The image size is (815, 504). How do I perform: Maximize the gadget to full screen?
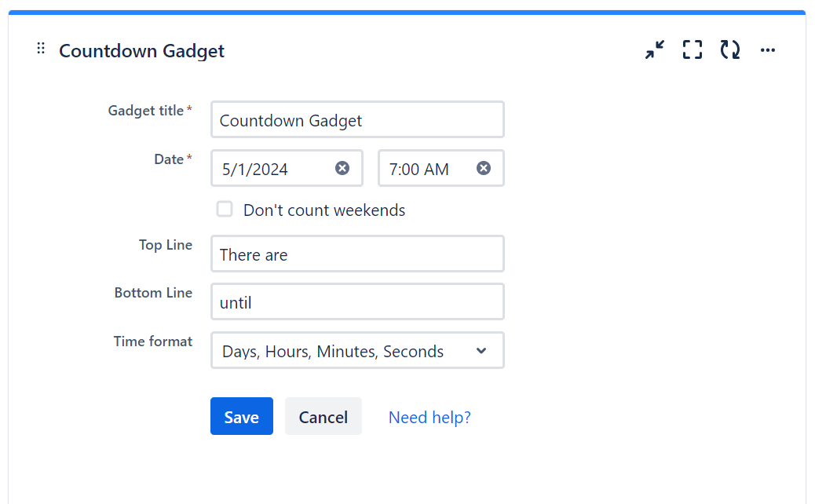[692, 51]
